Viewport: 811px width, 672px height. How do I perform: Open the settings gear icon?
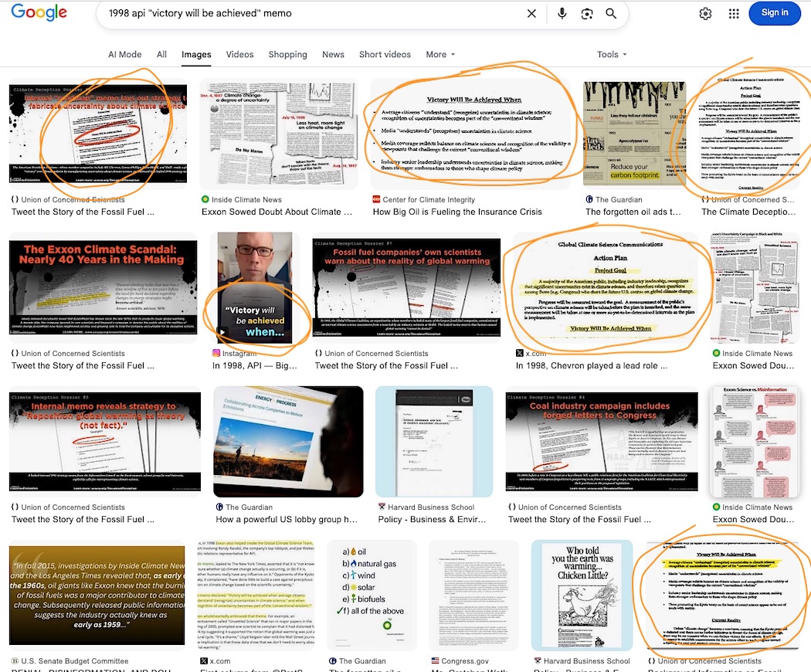(705, 13)
